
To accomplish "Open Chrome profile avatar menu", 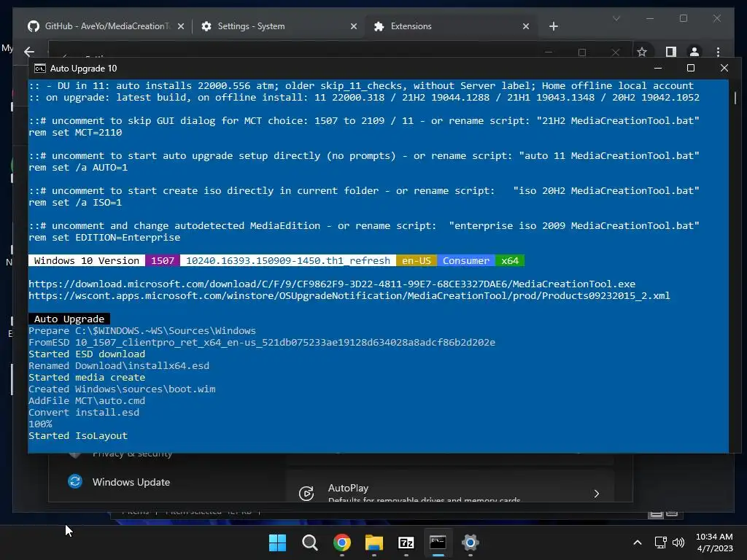I will 694,52.
